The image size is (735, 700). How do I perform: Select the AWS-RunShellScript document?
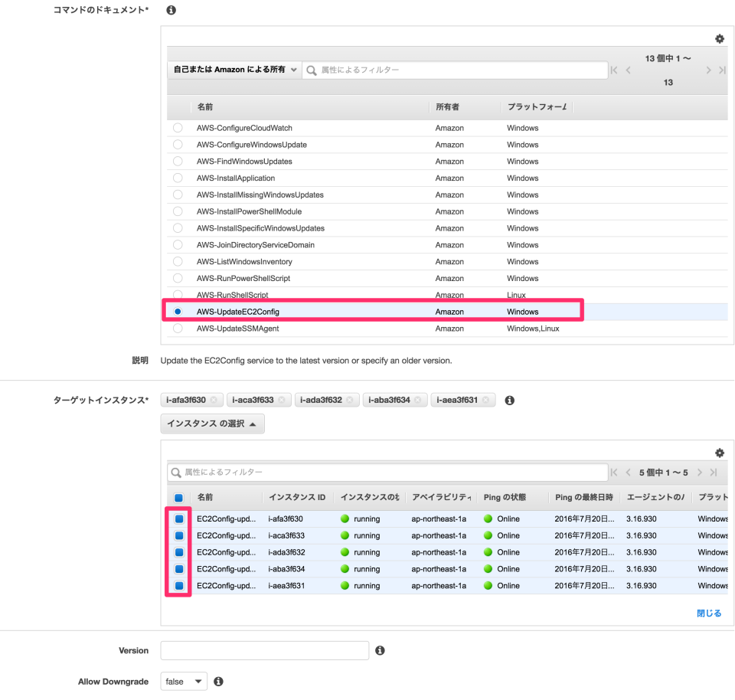pos(178,295)
